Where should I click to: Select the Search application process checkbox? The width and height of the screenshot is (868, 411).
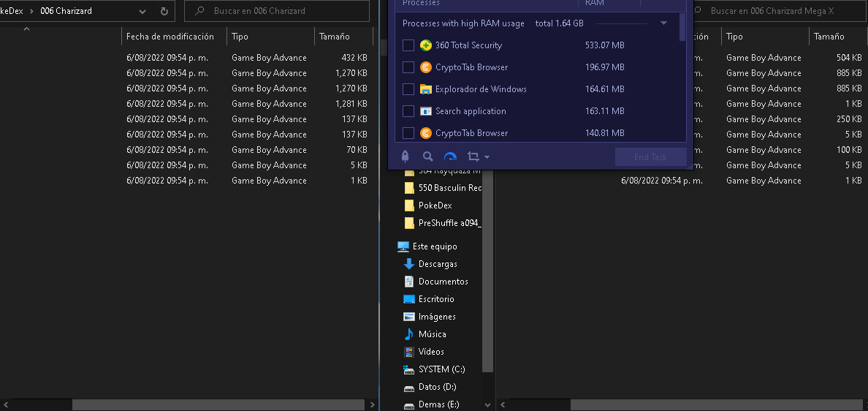(x=408, y=111)
